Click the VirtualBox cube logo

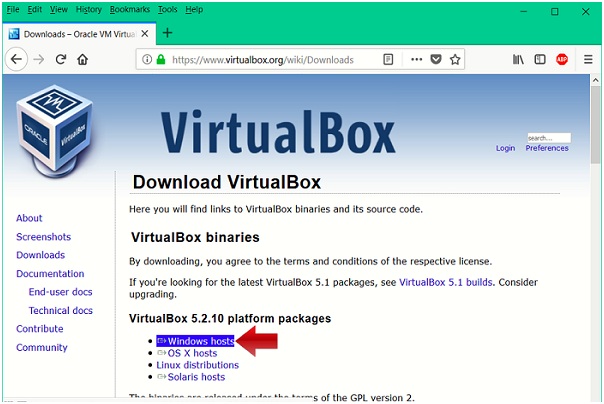click(x=54, y=131)
